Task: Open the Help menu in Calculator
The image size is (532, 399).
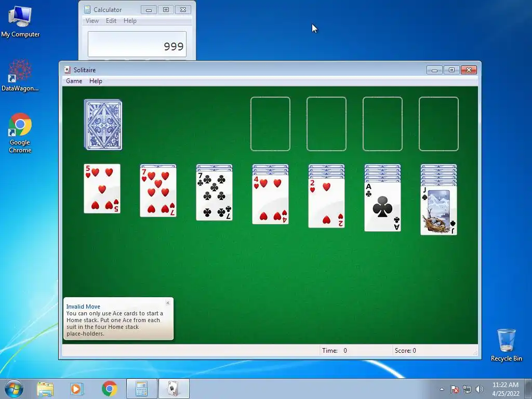Action: (130, 21)
